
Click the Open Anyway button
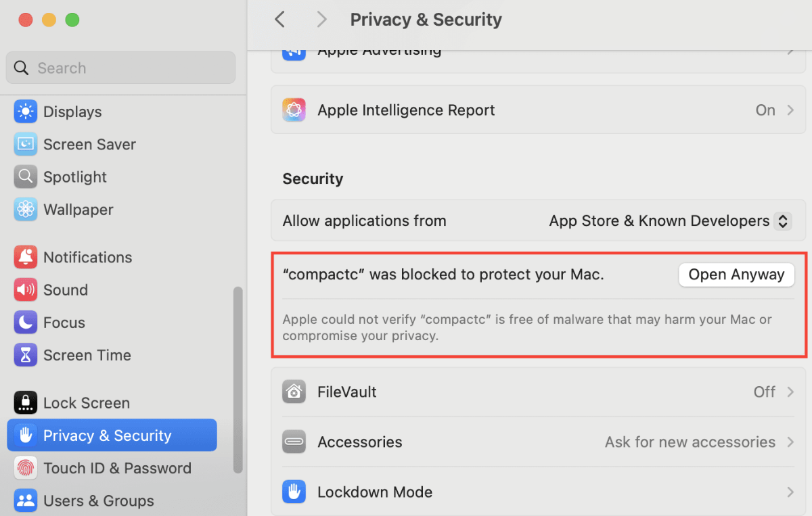point(736,275)
